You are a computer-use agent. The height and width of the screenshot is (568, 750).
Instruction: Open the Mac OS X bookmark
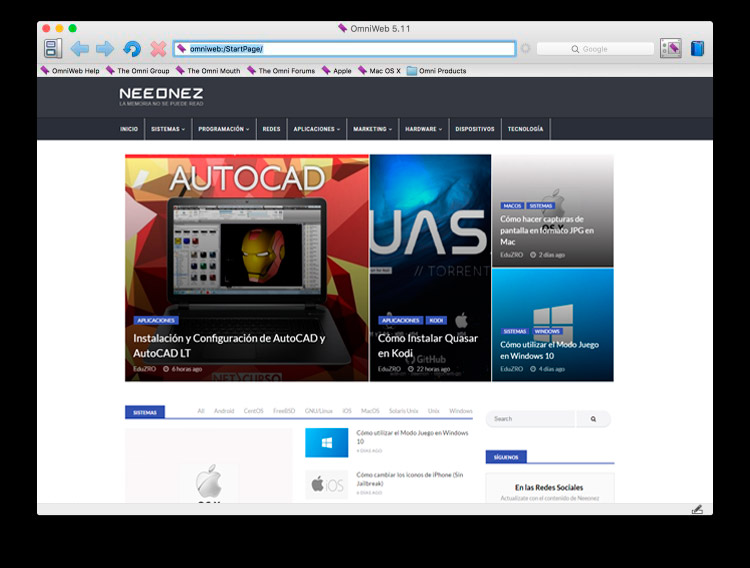point(379,71)
